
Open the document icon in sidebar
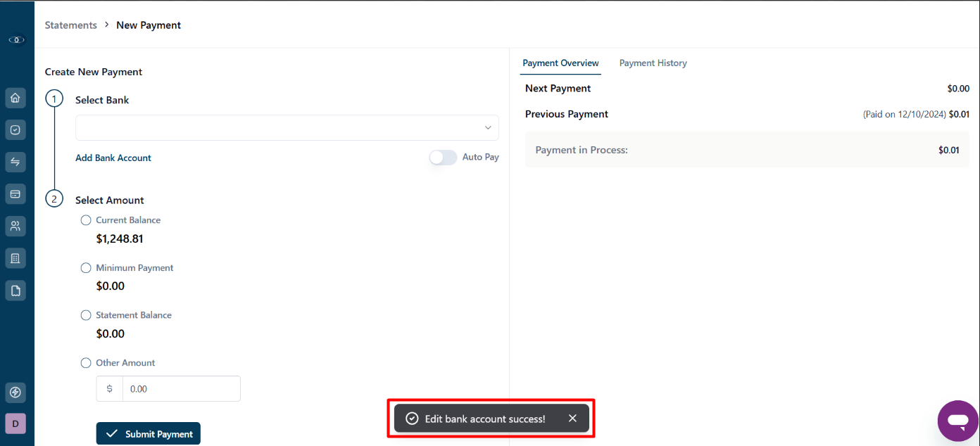[15, 290]
